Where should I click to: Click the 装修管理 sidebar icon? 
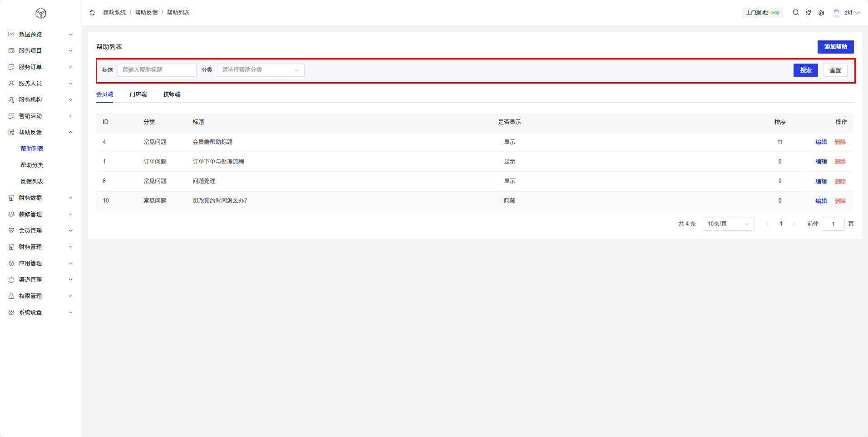tap(11, 214)
